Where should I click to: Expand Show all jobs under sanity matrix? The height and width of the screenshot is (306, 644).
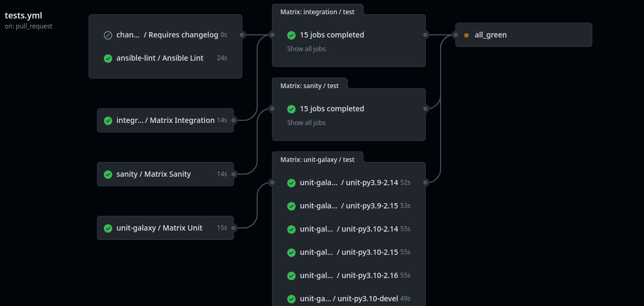306,122
